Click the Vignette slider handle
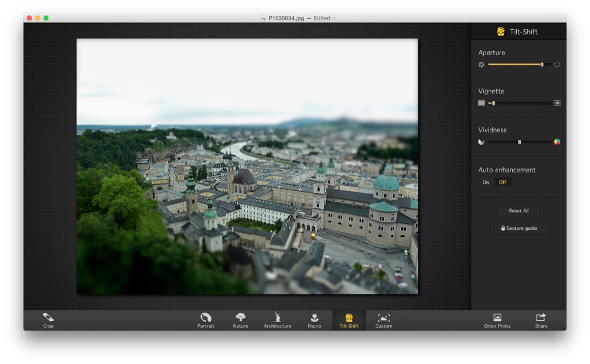Screen dimensions: 590x364 pos(493,103)
